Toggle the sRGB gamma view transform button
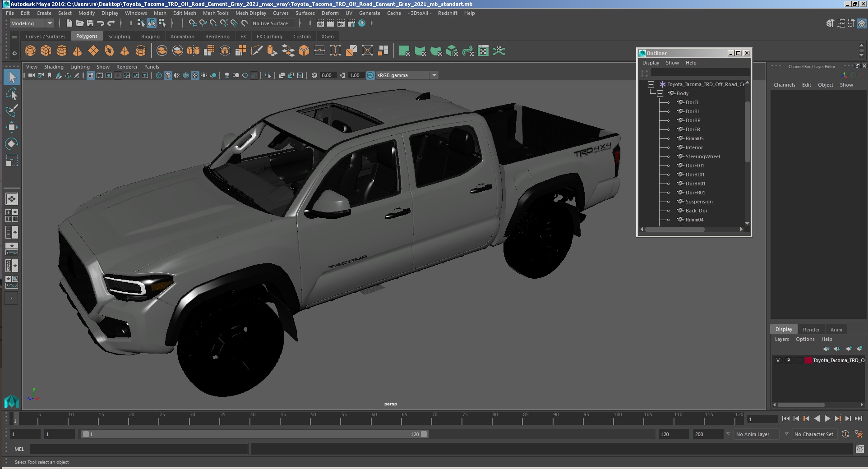Screen dimensions: 868x469 pyautogui.click(x=370, y=75)
